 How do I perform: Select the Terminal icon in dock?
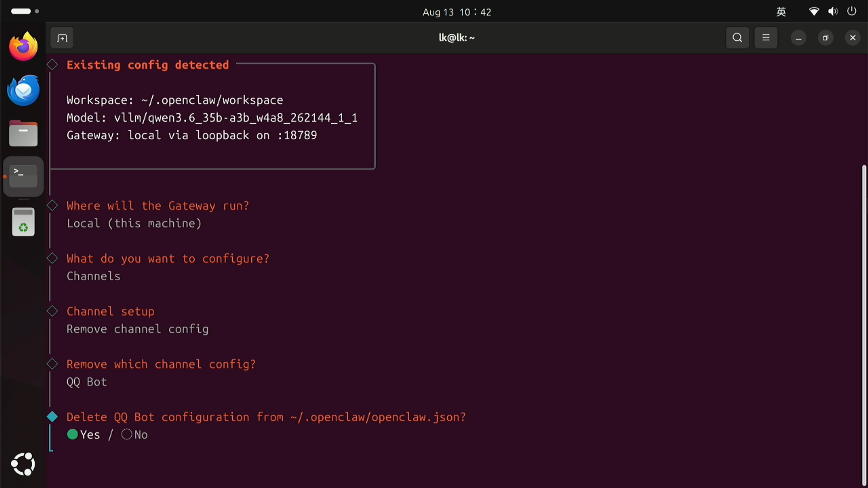tap(23, 176)
